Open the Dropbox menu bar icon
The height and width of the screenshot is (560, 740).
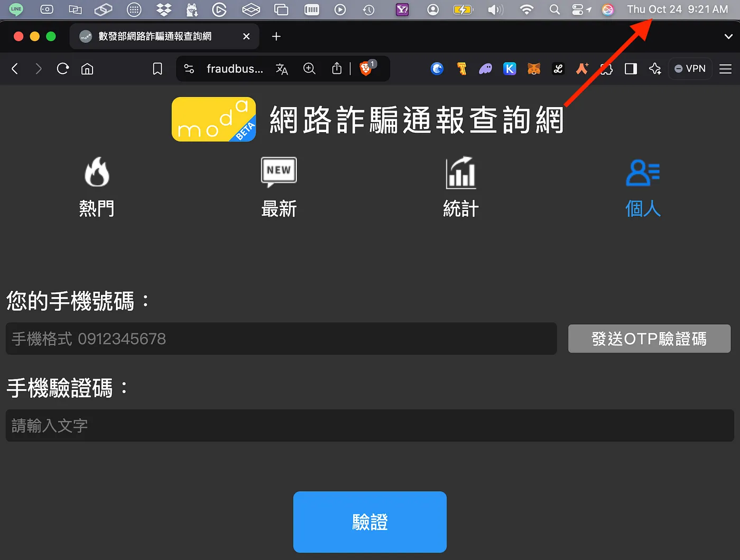[x=164, y=9]
